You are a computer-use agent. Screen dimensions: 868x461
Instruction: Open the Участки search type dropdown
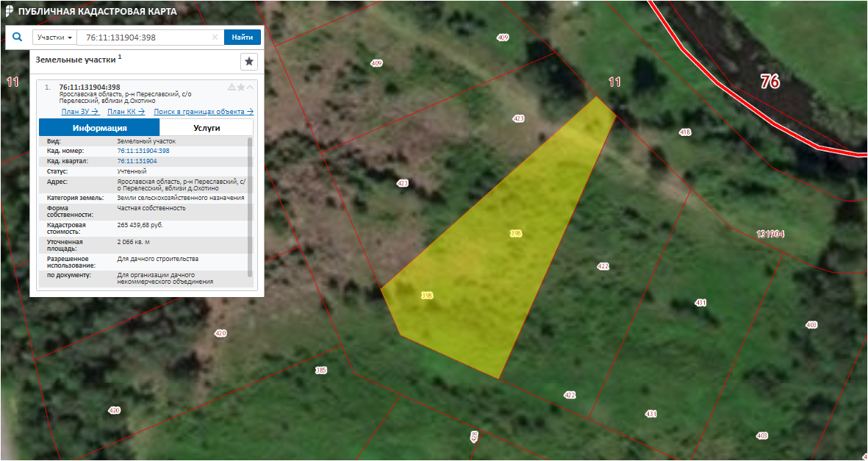[55, 37]
